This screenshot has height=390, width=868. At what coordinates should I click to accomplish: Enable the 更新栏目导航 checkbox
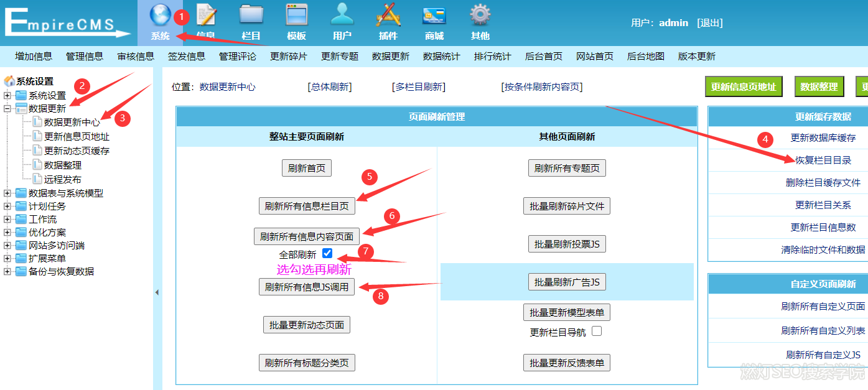pyautogui.click(x=597, y=331)
